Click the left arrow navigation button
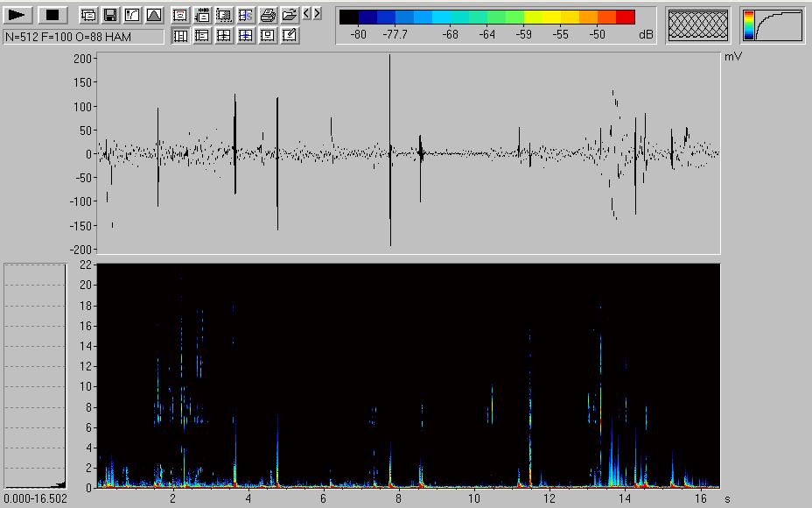The height and width of the screenshot is (508, 812). [306, 14]
